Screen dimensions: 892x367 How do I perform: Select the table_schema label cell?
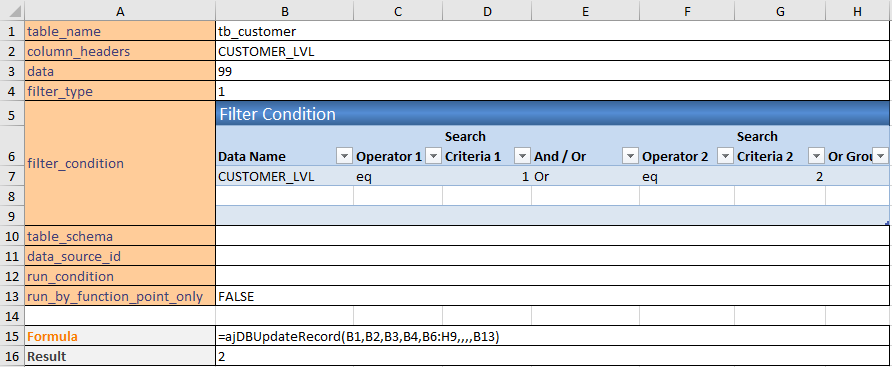point(120,236)
